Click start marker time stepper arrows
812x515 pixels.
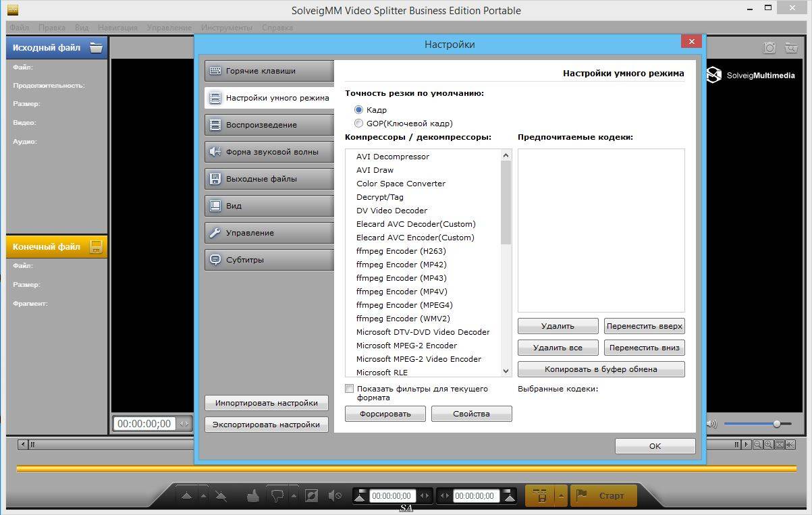[x=425, y=496]
